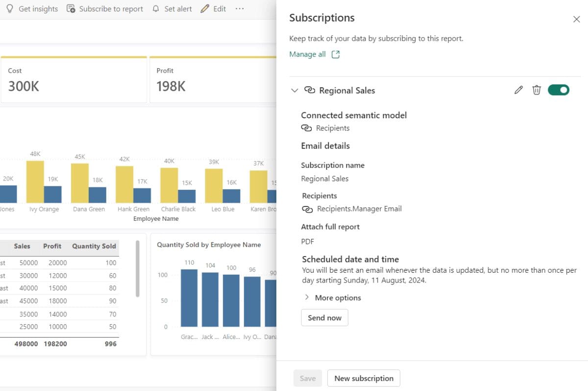The image size is (588, 391).
Task: Open the Edit pencil icon in the toolbar
Action: pyautogui.click(x=205, y=8)
